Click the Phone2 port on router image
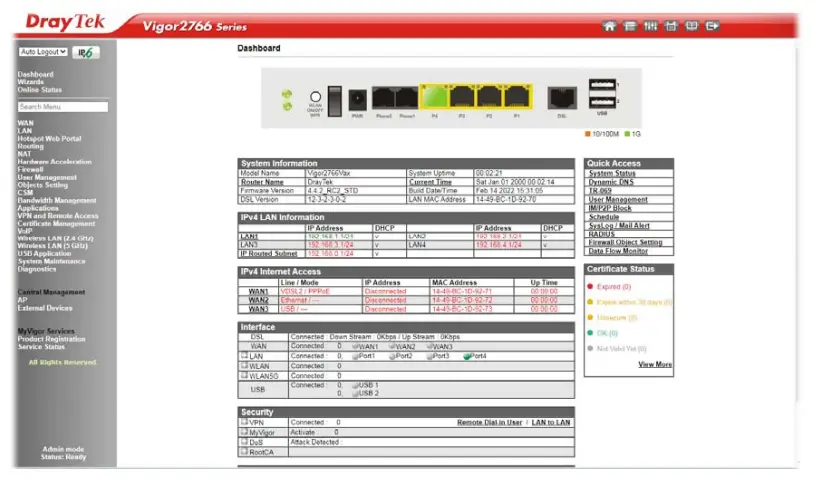Image resolution: width=813 pixels, height=484 pixels. [384, 98]
